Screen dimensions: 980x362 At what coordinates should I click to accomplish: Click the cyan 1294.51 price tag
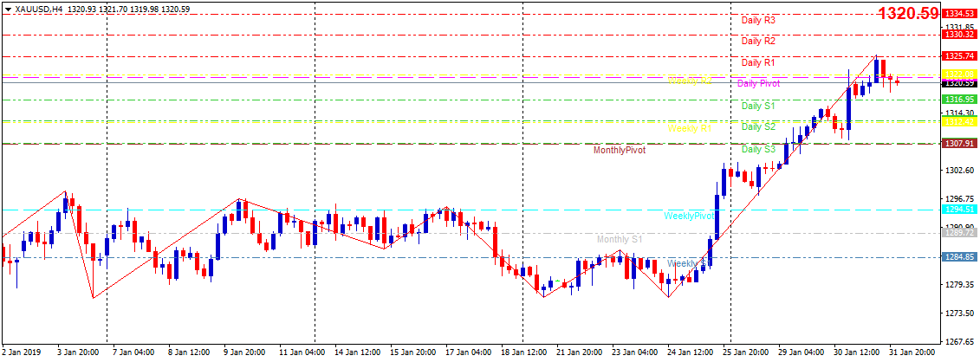click(x=959, y=210)
